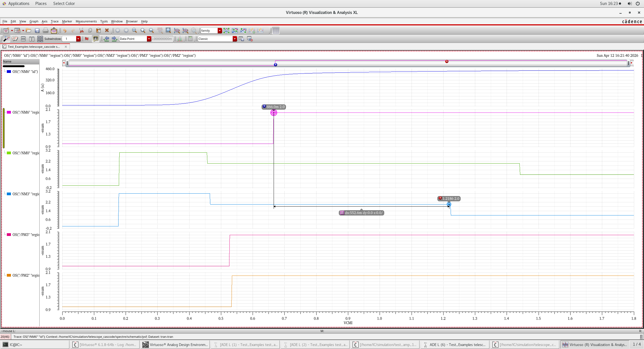Toggle the grid display button
The width and height of the screenshot is (644, 349).
tap(276, 31)
